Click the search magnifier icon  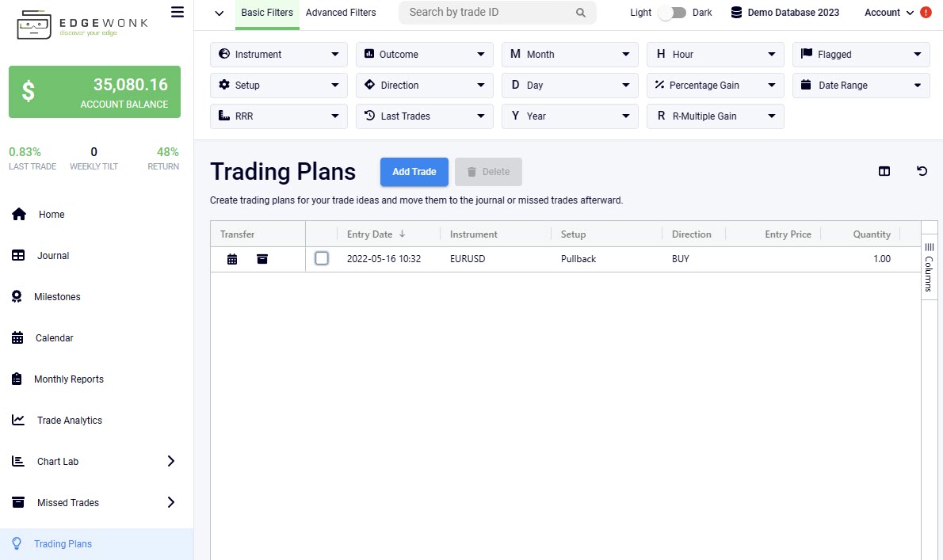click(580, 13)
